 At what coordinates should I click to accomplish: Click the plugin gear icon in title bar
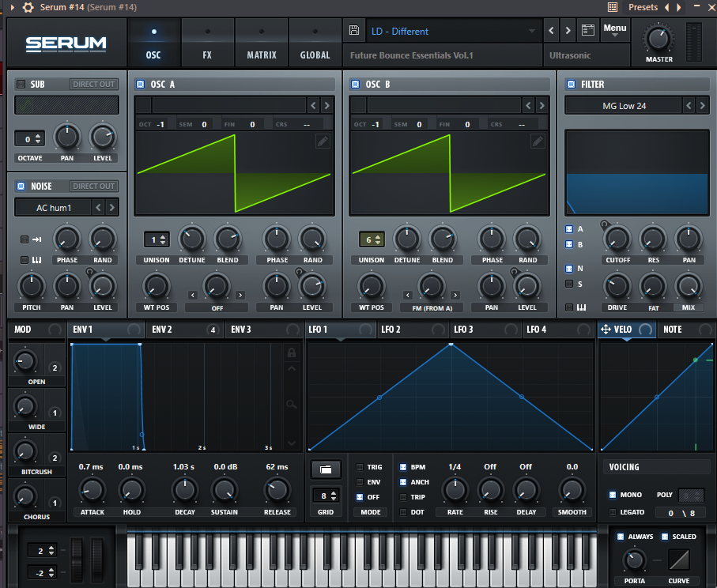(28, 7)
